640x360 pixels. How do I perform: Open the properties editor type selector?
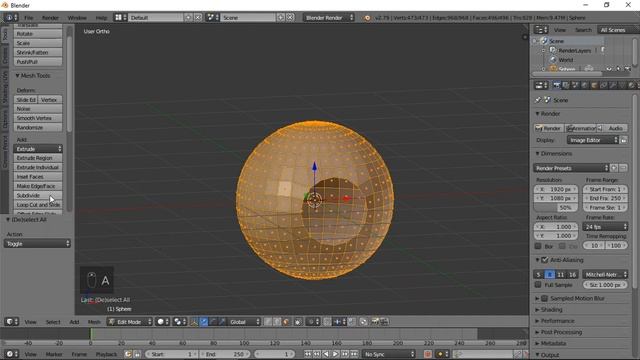click(541, 85)
